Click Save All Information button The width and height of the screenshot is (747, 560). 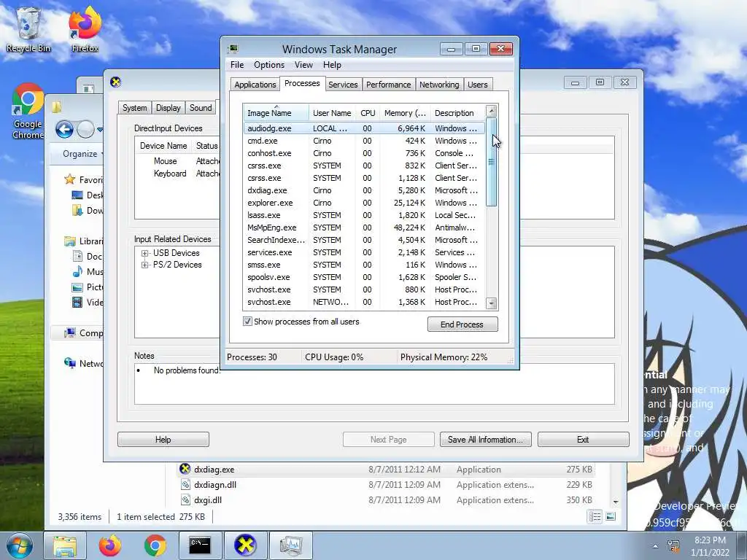pos(485,440)
